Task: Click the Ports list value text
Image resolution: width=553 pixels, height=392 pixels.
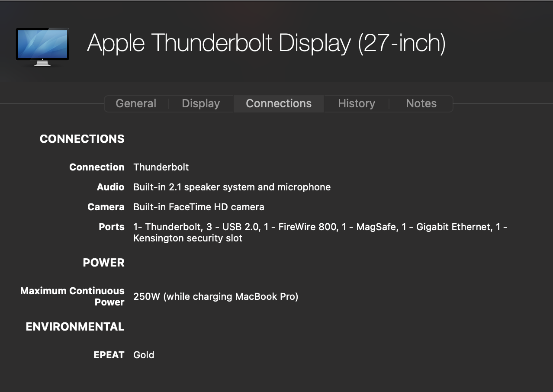Action: [x=320, y=232]
